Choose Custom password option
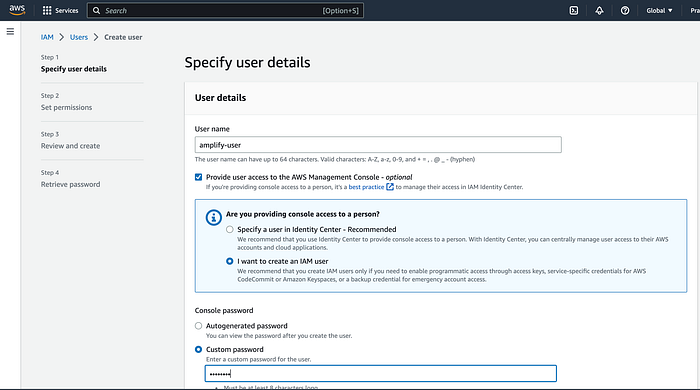This screenshot has height=390, width=700. click(199, 349)
